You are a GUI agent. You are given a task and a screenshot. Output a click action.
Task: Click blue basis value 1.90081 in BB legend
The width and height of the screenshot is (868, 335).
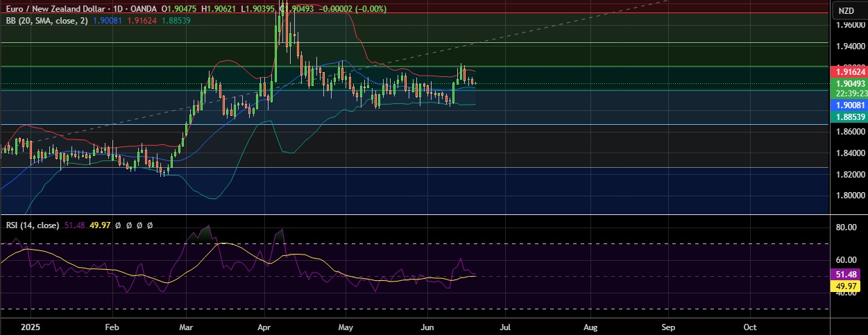(108, 21)
